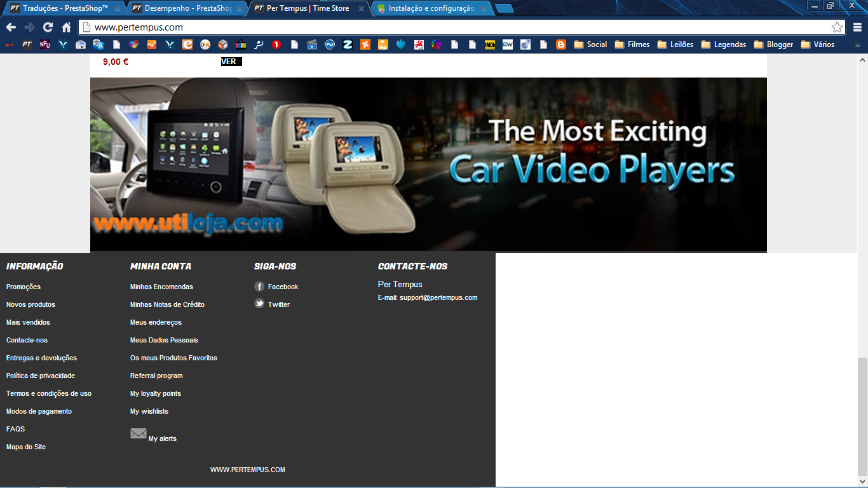Click the 9,00 € price text
Screen dimensions: 868x488
click(116, 62)
